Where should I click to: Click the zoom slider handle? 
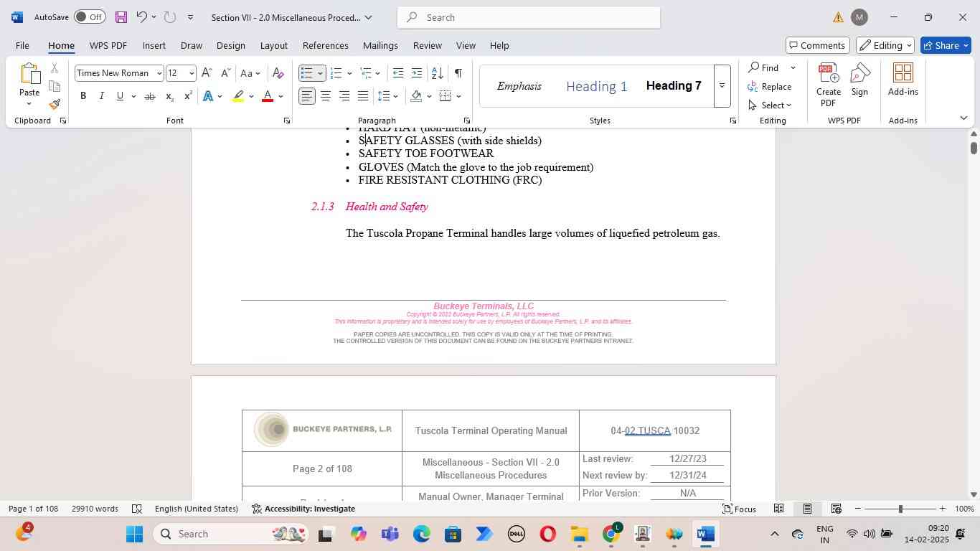900,509
